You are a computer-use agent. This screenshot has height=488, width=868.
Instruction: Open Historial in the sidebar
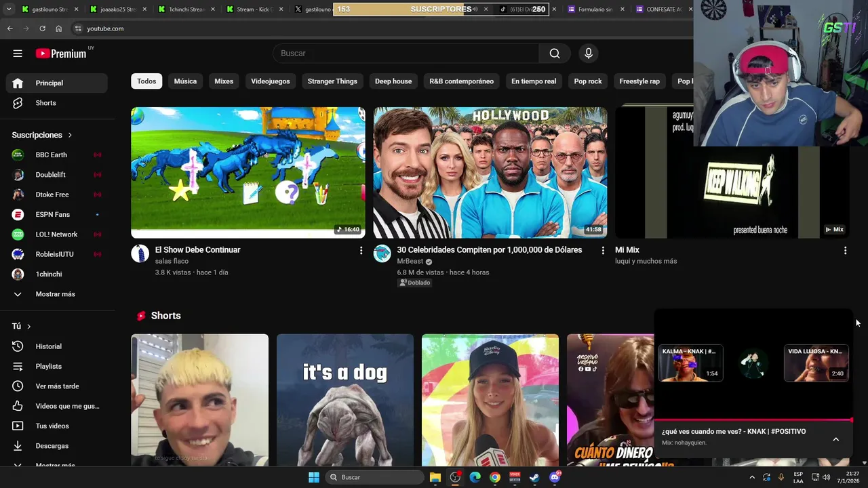(x=57, y=346)
